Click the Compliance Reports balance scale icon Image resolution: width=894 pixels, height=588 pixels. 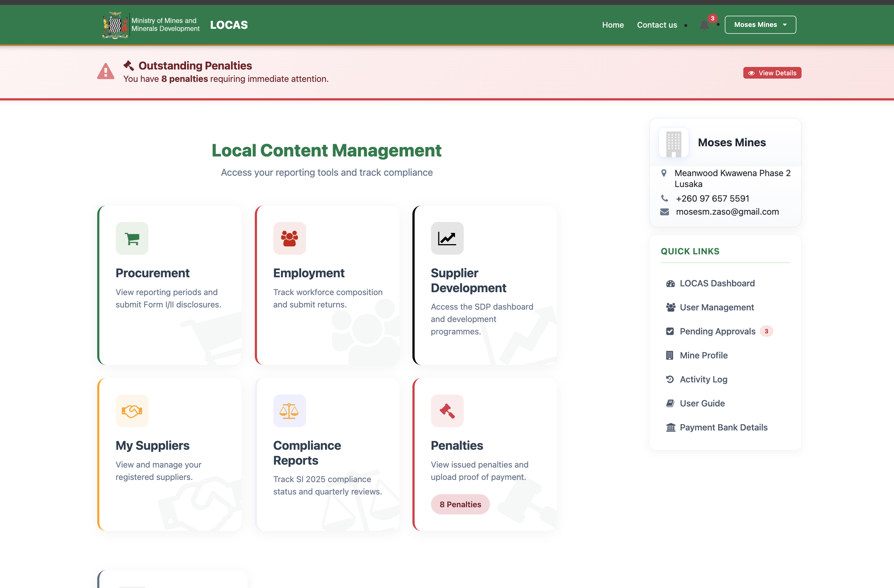click(x=290, y=411)
